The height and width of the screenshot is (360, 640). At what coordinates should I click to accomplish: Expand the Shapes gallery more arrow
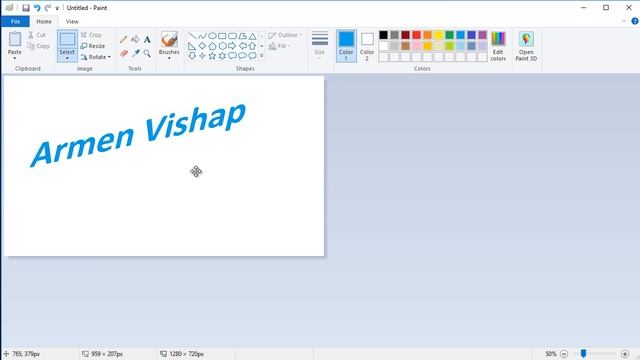tap(262, 56)
